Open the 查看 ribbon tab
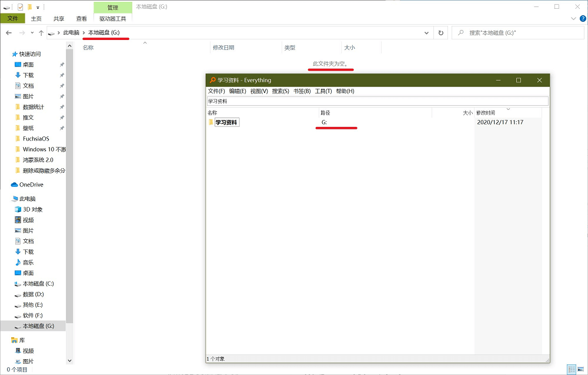588x375 pixels. tap(81, 19)
